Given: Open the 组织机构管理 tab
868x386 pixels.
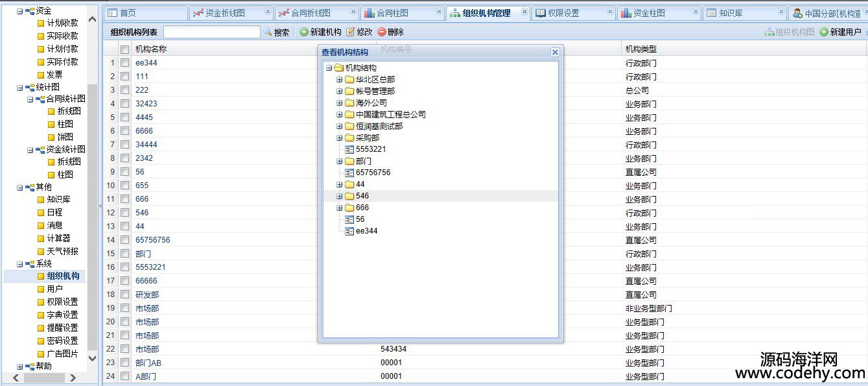Looking at the screenshot, I should [x=487, y=13].
